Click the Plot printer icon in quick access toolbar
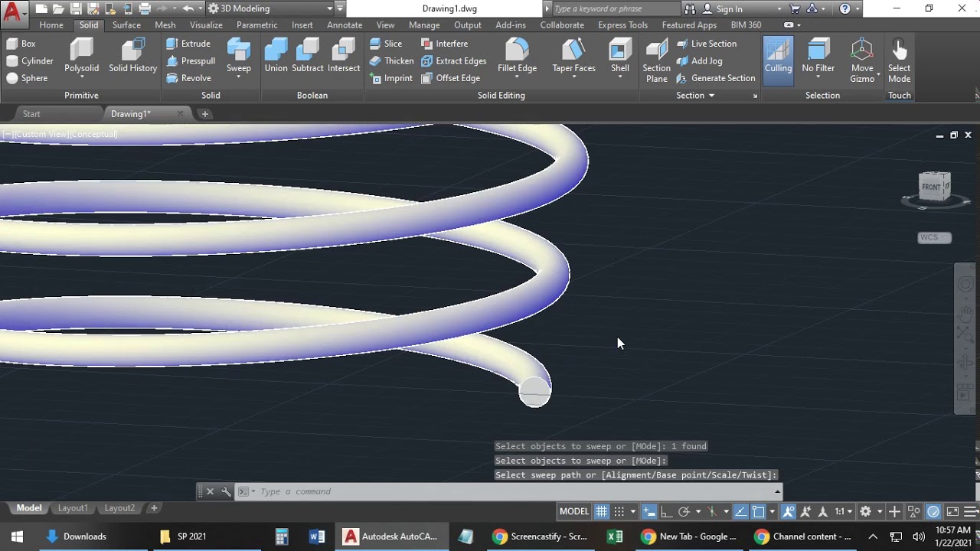980x551 pixels. (145, 8)
